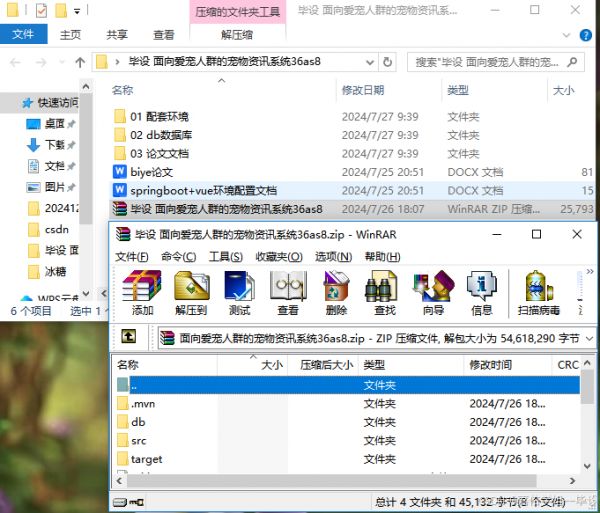Viewport: 600px width, 513px height.
Task: Open the quick access toolbar customize dropdown
Action: 77,11
